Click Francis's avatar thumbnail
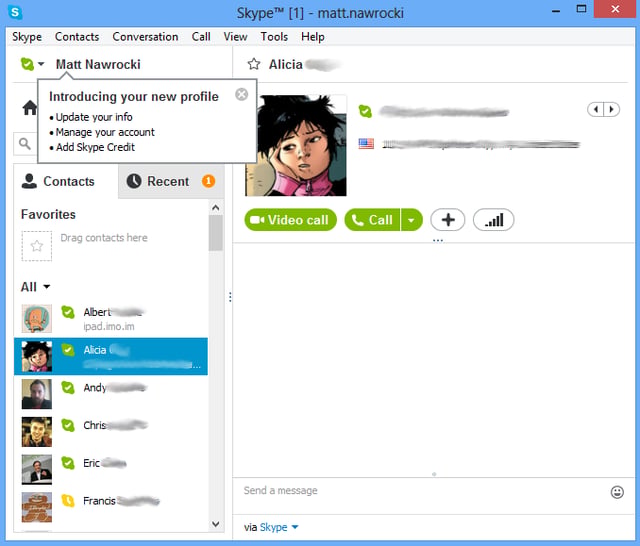The image size is (640, 546). tap(37, 507)
